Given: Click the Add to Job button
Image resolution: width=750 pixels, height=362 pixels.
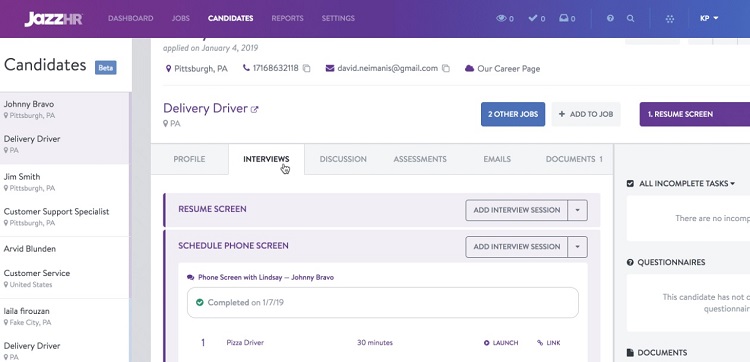Looking at the screenshot, I should (586, 114).
